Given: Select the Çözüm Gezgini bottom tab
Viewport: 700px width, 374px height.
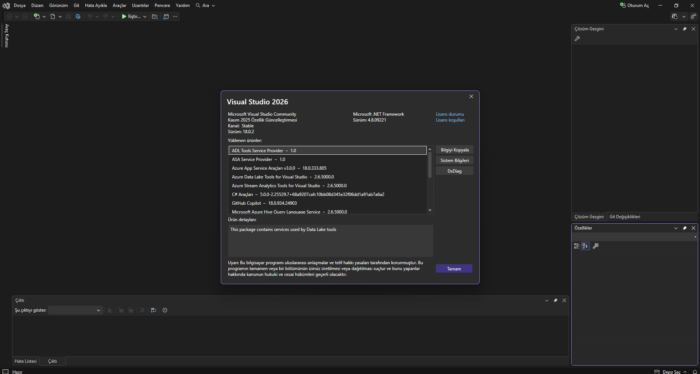Looking at the screenshot, I should pos(589,217).
